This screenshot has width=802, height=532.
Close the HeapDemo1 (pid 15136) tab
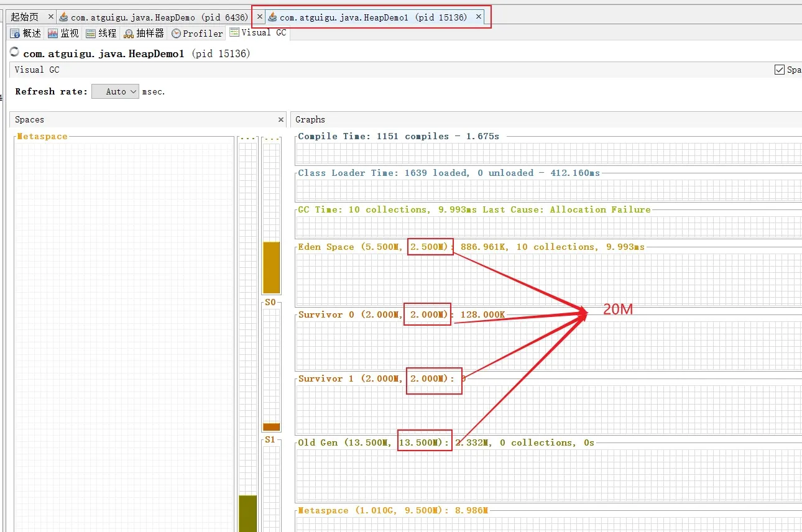coord(479,17)
